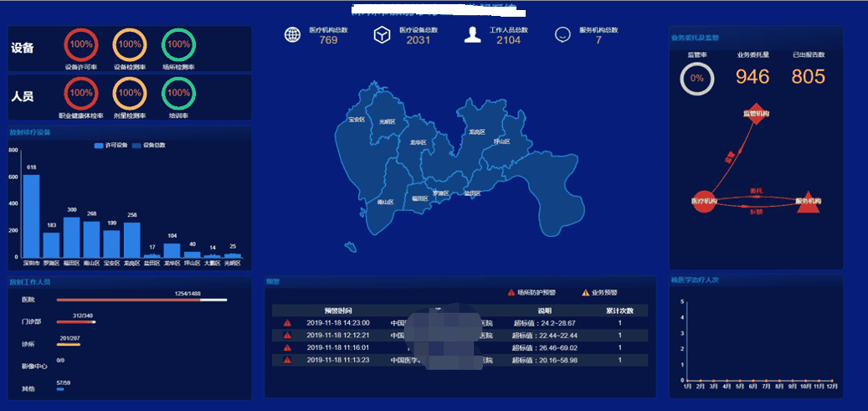The image size is (868, 411).
Task: Click the 监管率 0% gauge ring
Action: pyautogui.click(x=697, y=78)
